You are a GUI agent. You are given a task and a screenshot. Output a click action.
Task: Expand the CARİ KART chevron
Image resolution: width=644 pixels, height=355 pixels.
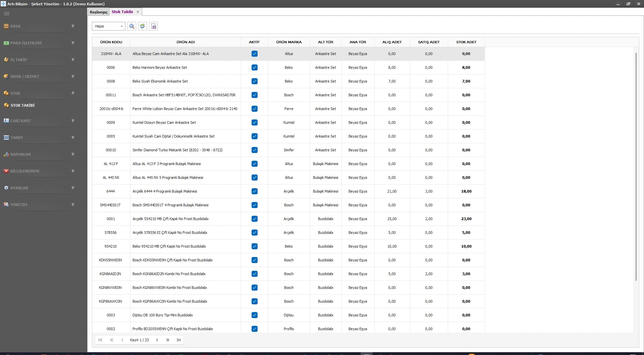pyautogui.click(x=73, y=120)
